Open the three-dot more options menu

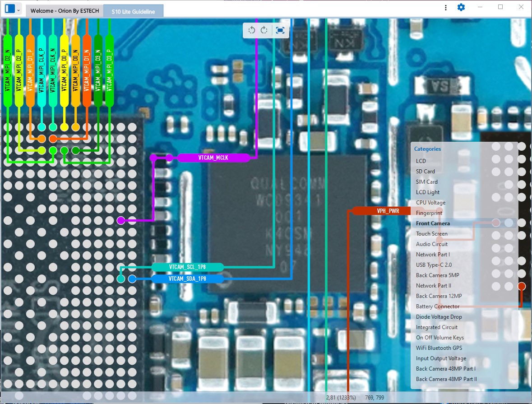pyautogui.click(x=446, y=8)
